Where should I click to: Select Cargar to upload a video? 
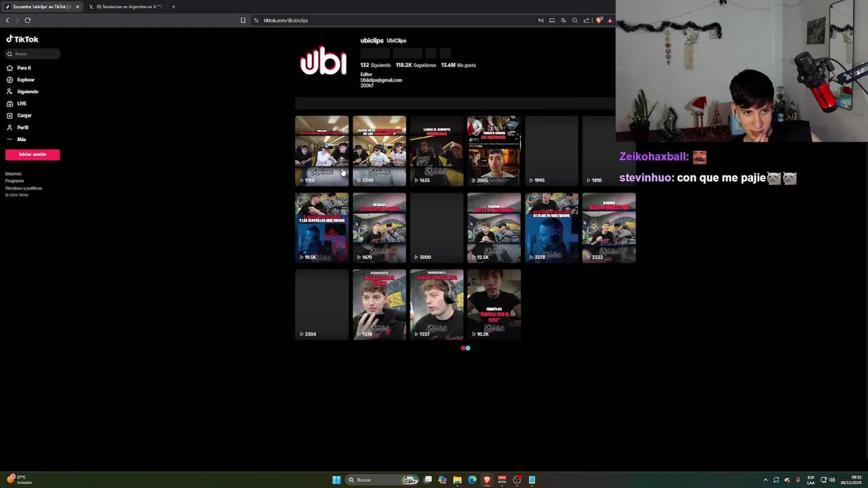coord(19,115)
